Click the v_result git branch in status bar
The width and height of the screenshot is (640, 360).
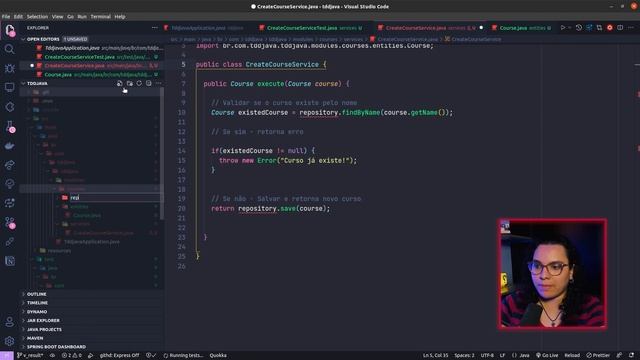(x=31, y=355)
